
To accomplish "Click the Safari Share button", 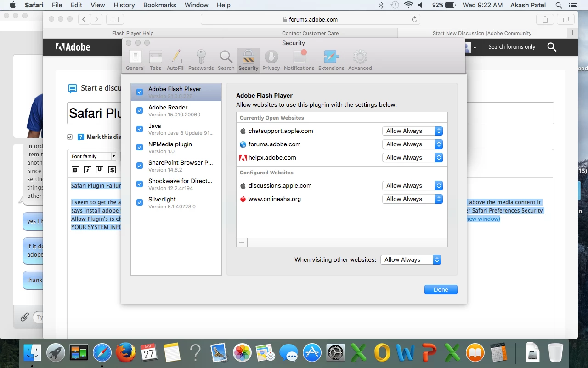I will click(545, 19).
